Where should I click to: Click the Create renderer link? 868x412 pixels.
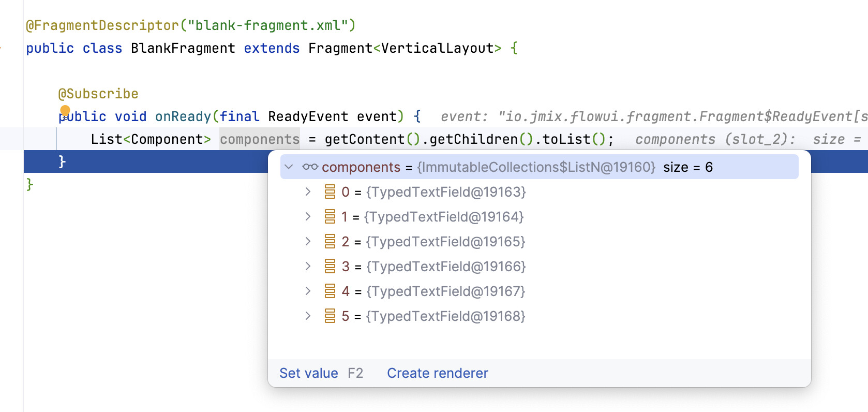coord(437,373)
